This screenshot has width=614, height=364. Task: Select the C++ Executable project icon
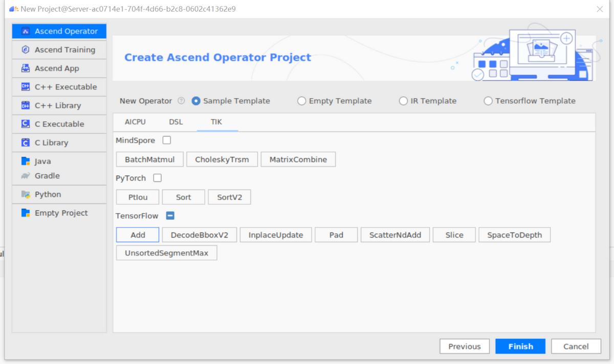coord(25,87)
